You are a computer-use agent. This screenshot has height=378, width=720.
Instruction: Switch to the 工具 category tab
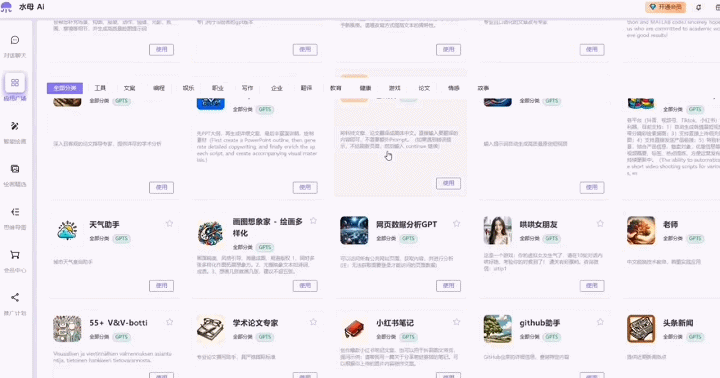(100, 88)
